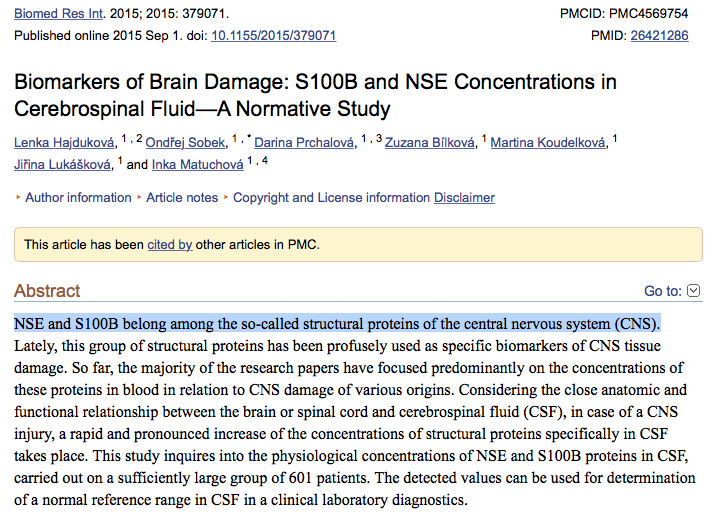Open author Darina Prchalová's link
Image resolution: width=712 pixels, height=517 pixels.
pyautogui.click(x=308, y=143)
